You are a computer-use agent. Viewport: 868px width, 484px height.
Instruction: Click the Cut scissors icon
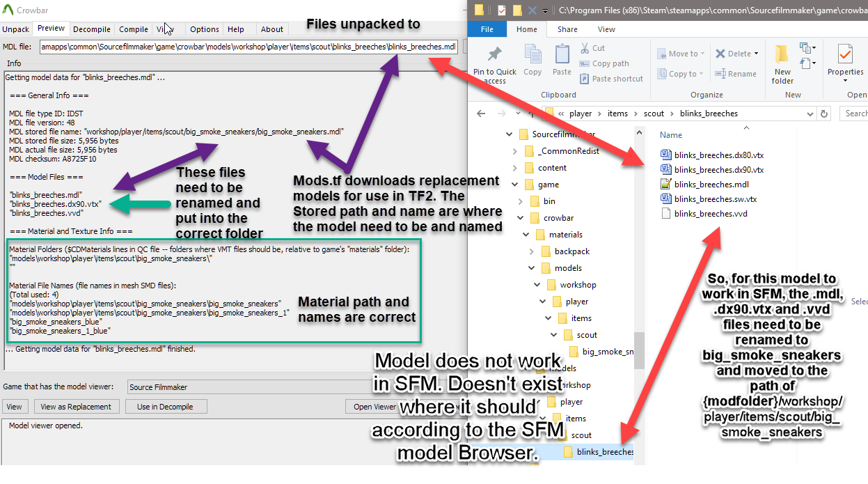pos(585,48)
